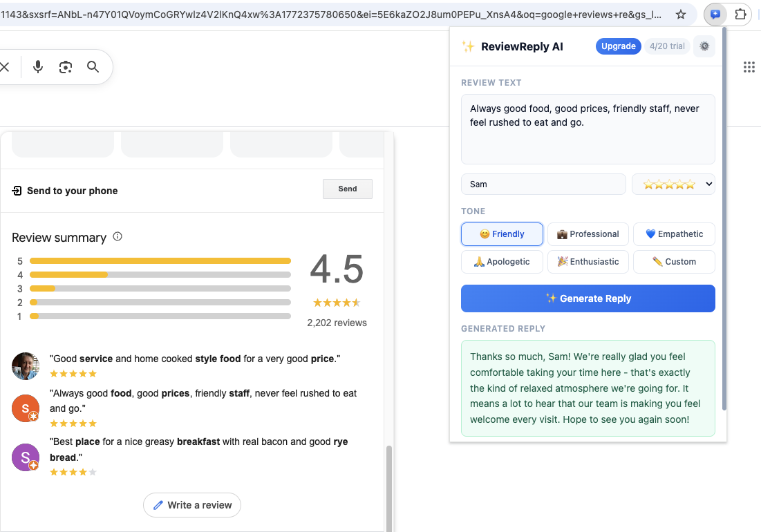761x532 pixels.
Task: Click Send in the Send to your phone bar
Action: click(347, 188)
